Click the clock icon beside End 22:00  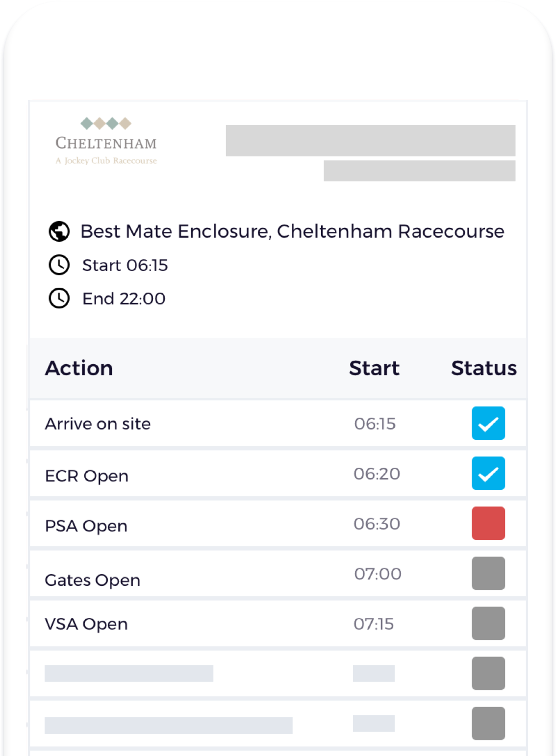point(59,298)
